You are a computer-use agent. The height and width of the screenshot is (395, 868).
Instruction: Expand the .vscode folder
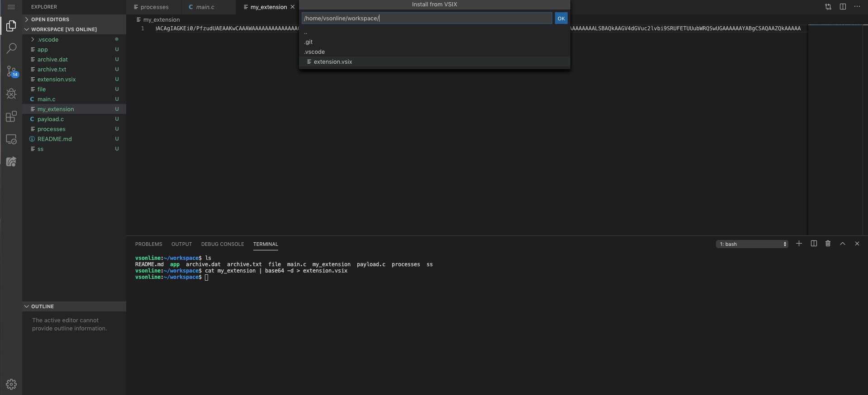click(47, 39)
